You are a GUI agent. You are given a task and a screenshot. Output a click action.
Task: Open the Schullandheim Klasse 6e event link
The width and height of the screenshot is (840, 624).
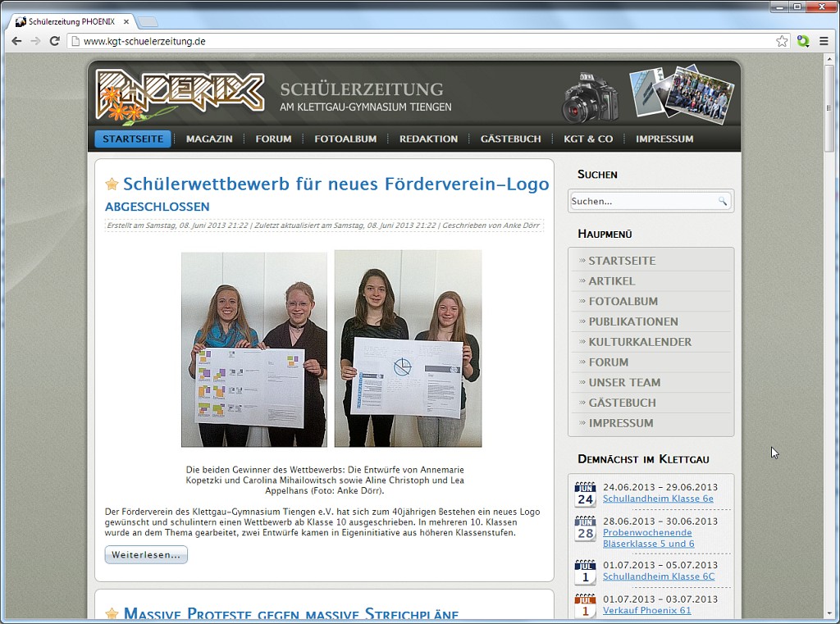point(658,499)
